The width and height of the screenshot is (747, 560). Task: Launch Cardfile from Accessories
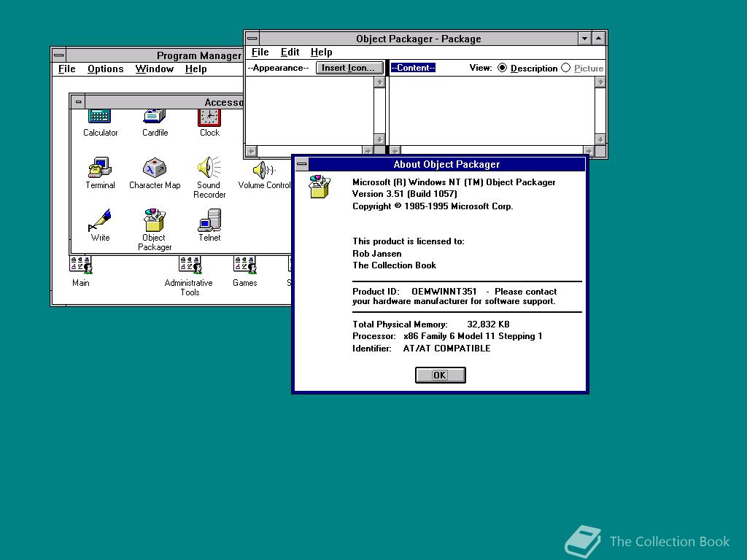(x=155, y=117)
